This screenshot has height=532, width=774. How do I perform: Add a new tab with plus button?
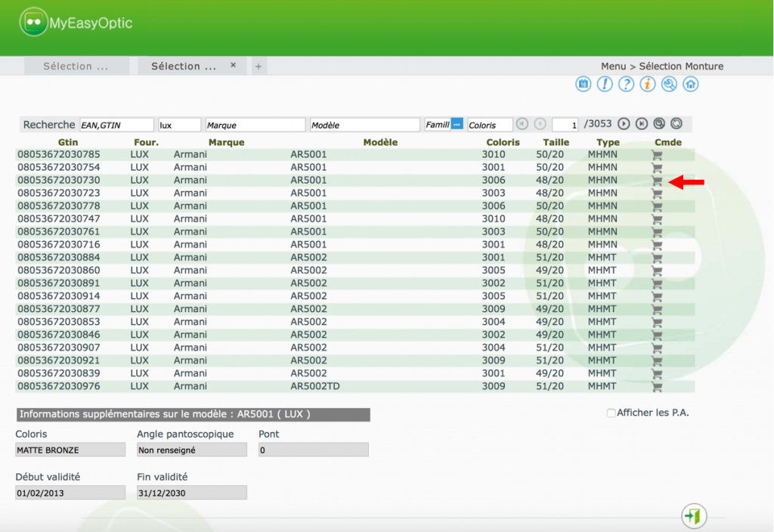259,66
